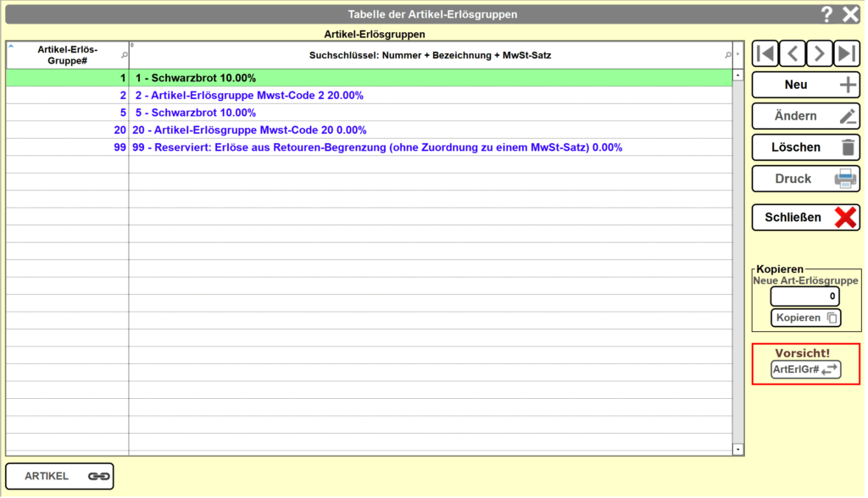This screenshot has width=868, height=498.
Task: Click search magnifier in Suchschlüssel column header
Action: click(727, 55)
